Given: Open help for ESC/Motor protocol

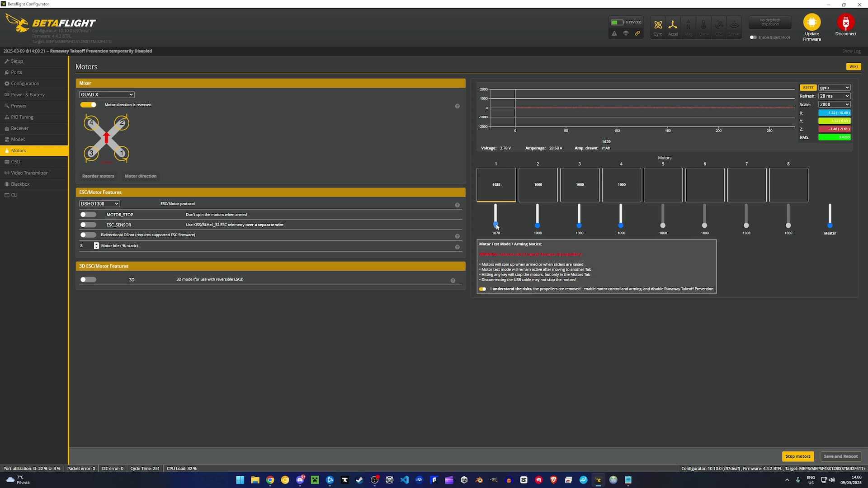Looking at the screenshot, I should tap(457, 205).
